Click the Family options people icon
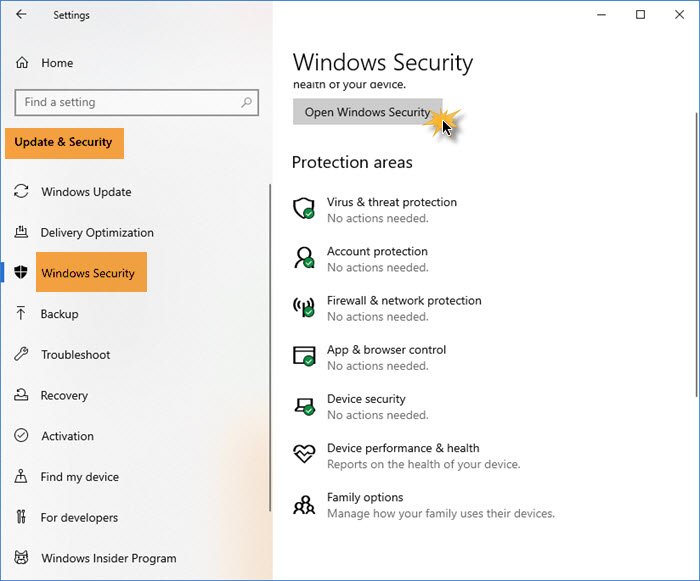The height and width of the screenshot is (581, 700). coord(304,505)
